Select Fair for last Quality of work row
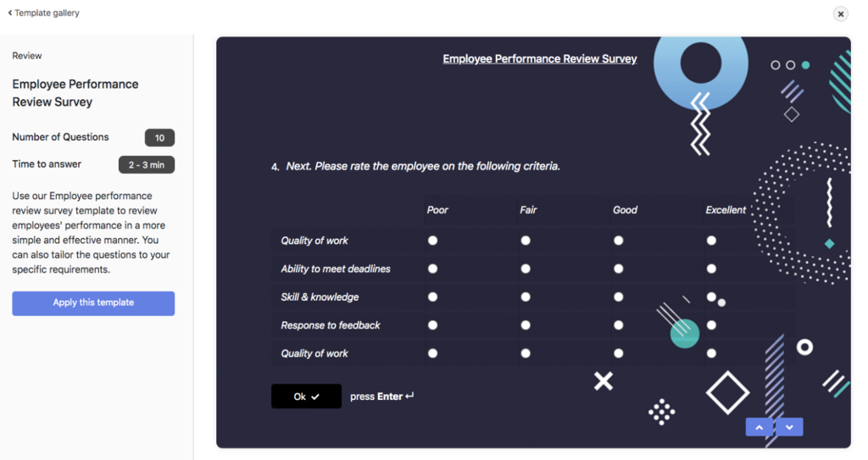The width and height of the screenshot is (868, 460). pyautogui.click(x=526, y=353)
